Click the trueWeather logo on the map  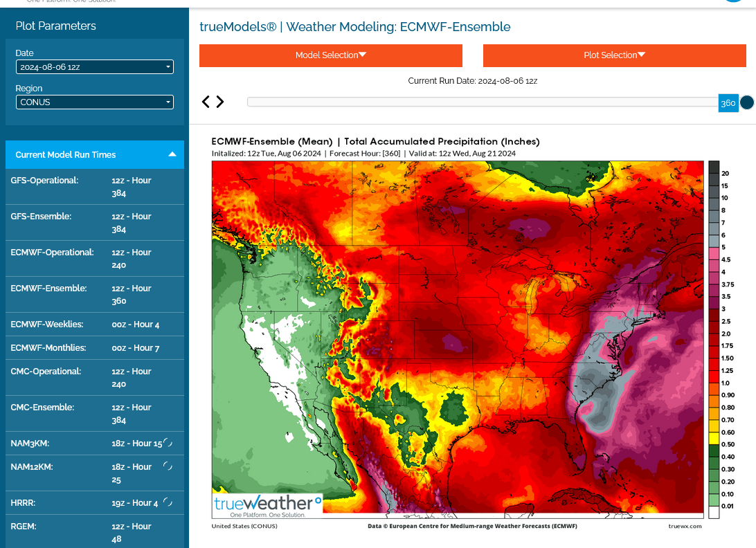pos(268,505)
